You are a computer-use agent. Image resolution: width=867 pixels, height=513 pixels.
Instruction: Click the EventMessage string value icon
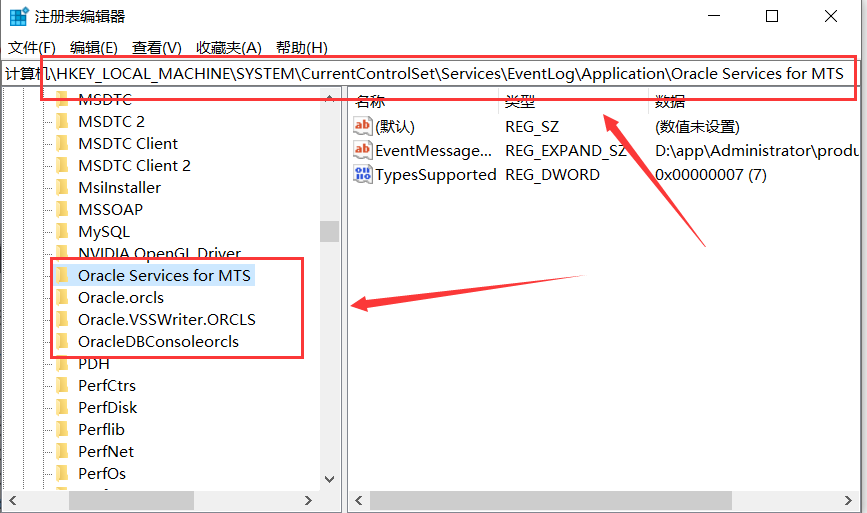[363, 150]
